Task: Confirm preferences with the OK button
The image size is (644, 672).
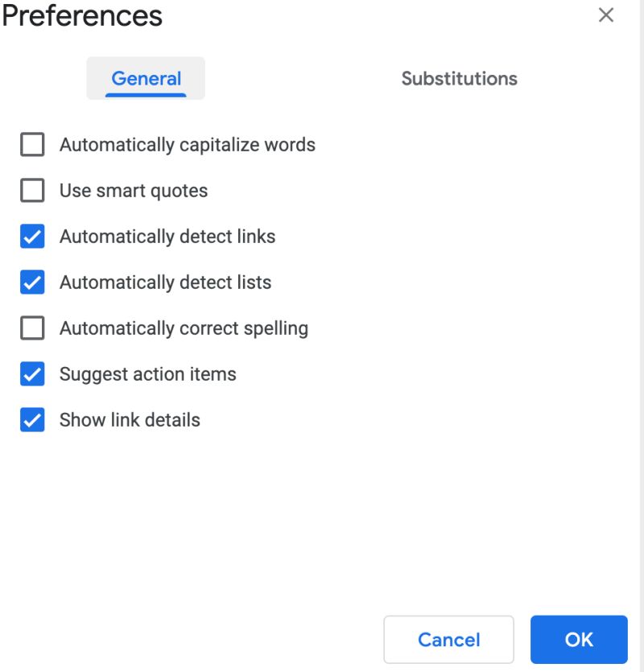Action: [579, 640]
